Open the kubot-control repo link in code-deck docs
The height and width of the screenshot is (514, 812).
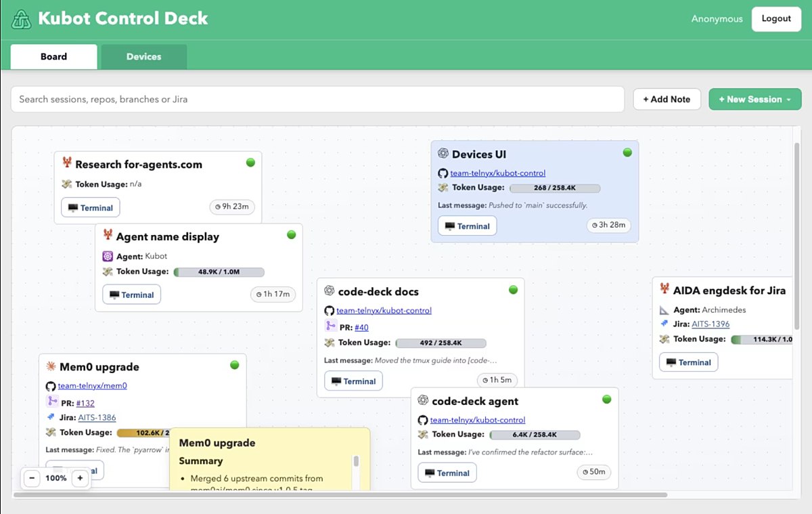point(384,310)
